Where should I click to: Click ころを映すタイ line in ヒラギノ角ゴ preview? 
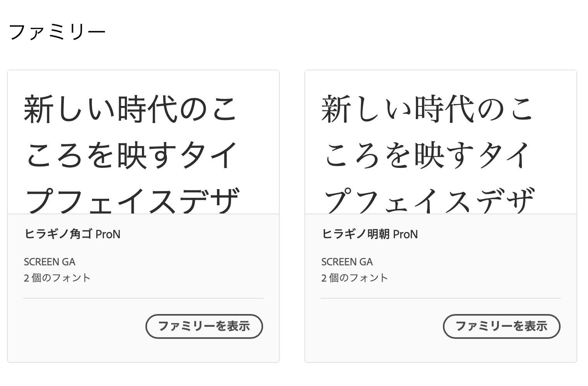(x=132, y=155)
